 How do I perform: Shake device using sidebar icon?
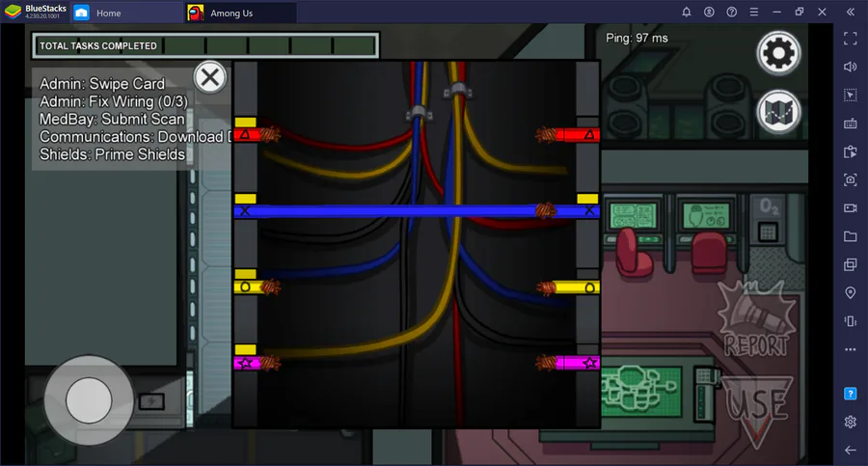click(851, 321)
